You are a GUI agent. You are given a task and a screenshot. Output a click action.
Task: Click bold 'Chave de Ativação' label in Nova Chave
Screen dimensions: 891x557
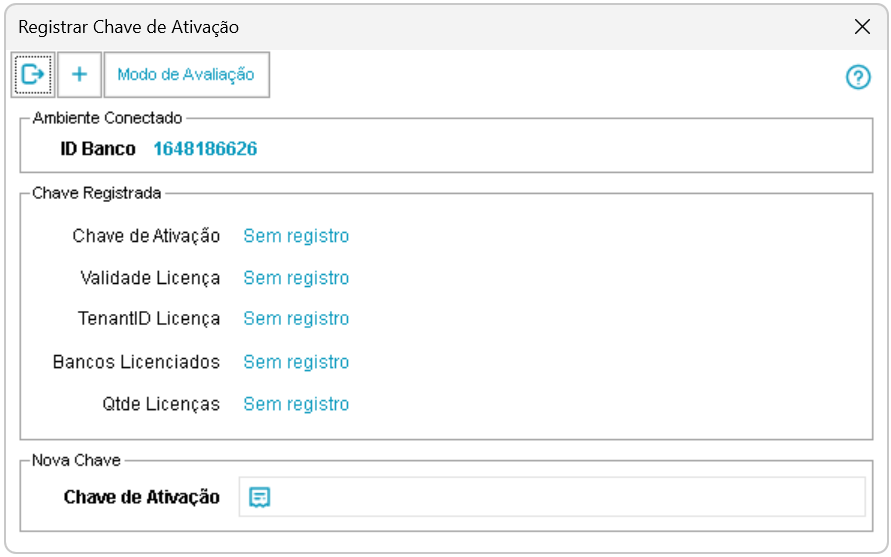(142, 497)
